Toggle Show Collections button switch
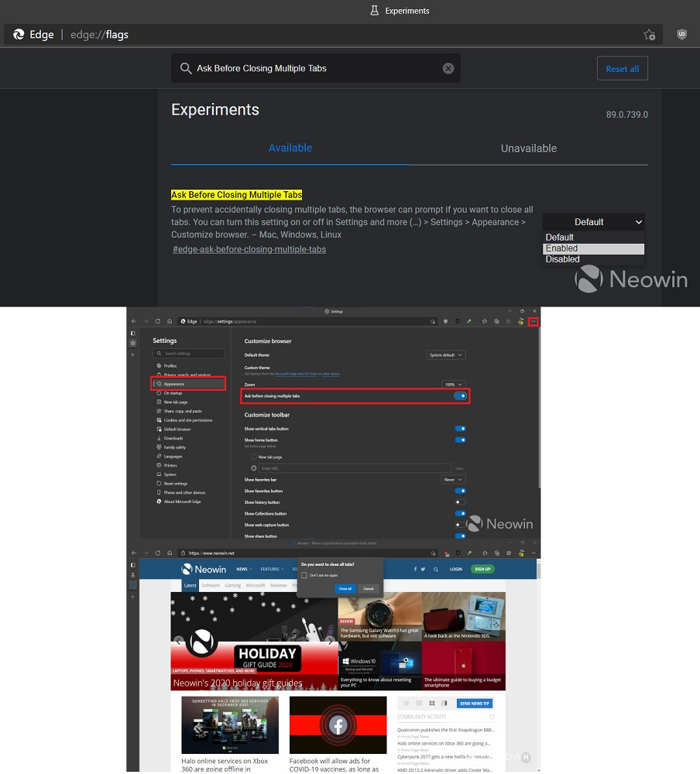700x774 pixels. pos(460,514)
